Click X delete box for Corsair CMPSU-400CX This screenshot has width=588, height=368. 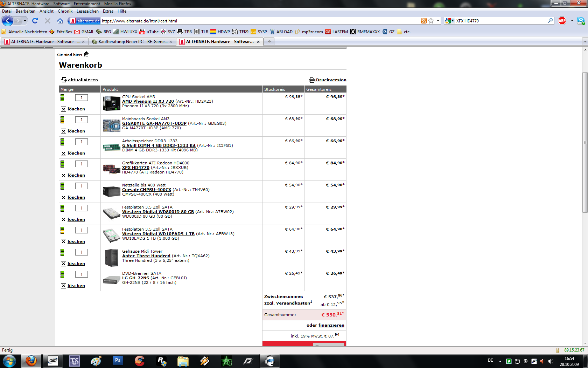coord(63,197)
